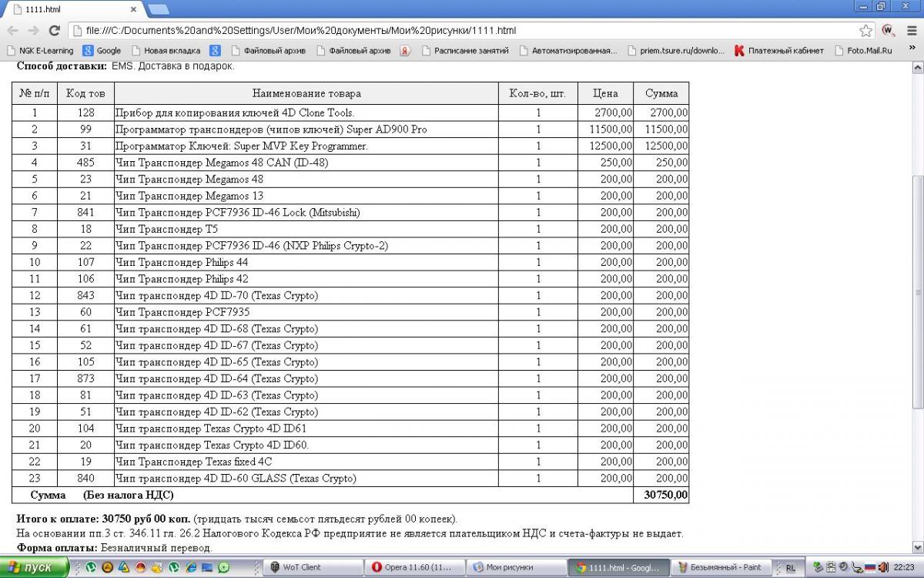Image resolution: width=924 pixels, height=578 pixels.
Task: Switch to WoT Client in the taskbar
Action: click(312, 567)
